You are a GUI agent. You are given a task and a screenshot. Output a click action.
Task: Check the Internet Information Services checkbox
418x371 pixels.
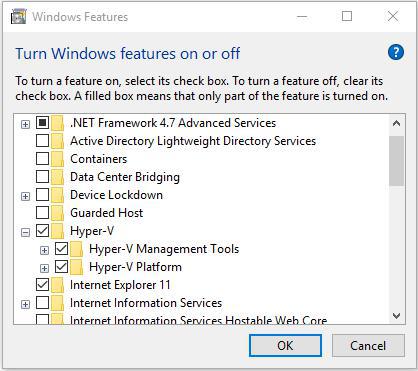(x=42, y=303)
